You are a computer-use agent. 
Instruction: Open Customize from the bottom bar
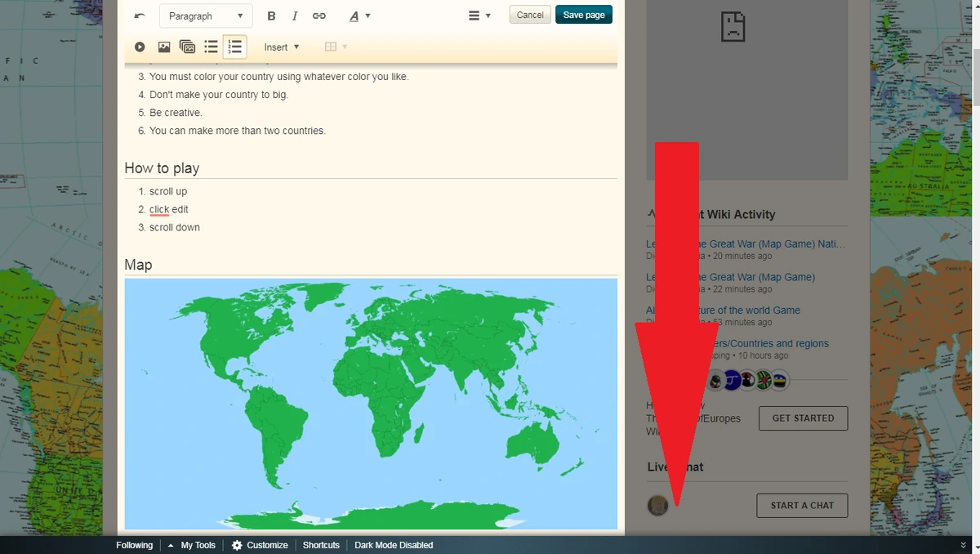(x=266, y=545)
